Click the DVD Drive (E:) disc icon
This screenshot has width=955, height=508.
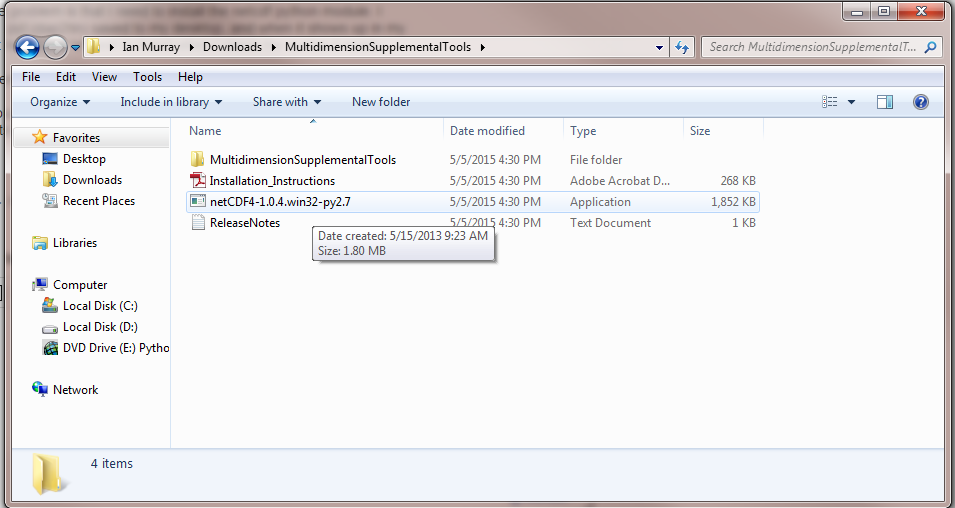pyautogui.click(x=50, y=348)
